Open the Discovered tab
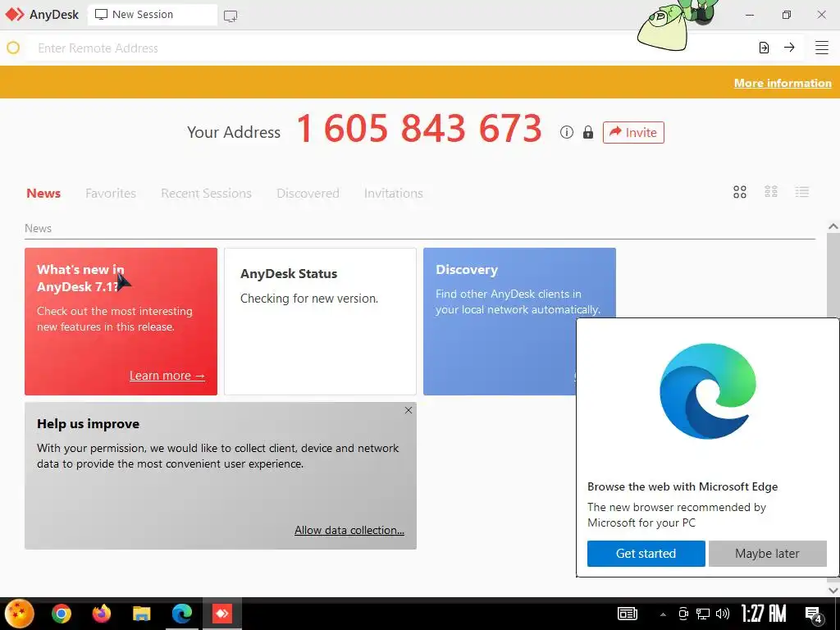The height and width of the screenshot is (630, 840). point(308,193)
